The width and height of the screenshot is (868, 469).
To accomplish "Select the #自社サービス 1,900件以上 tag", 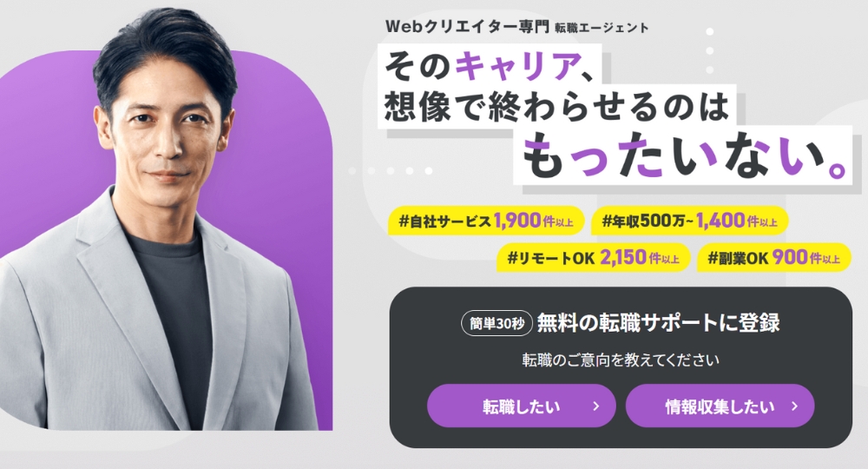I will 486,221.
